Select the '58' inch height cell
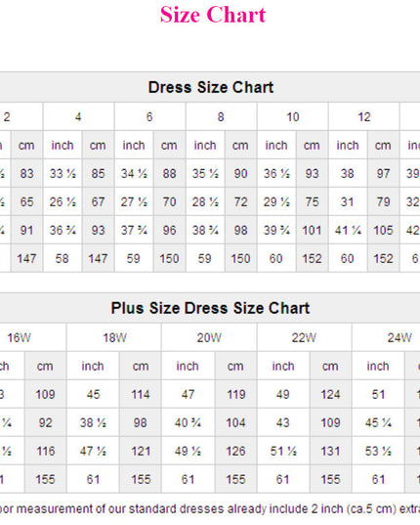This screenshot has height=525, width=420. [x=63, y=258]
